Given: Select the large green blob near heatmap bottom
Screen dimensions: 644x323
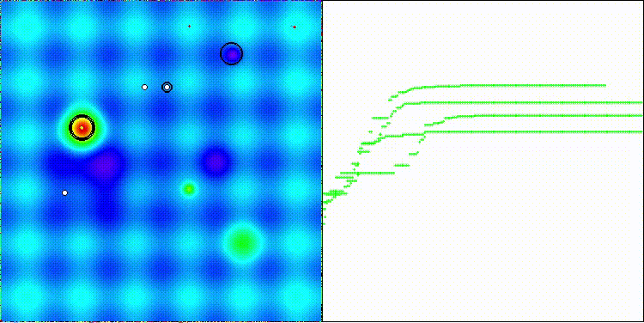Looking at the screenshot, I should coord(243,242).
